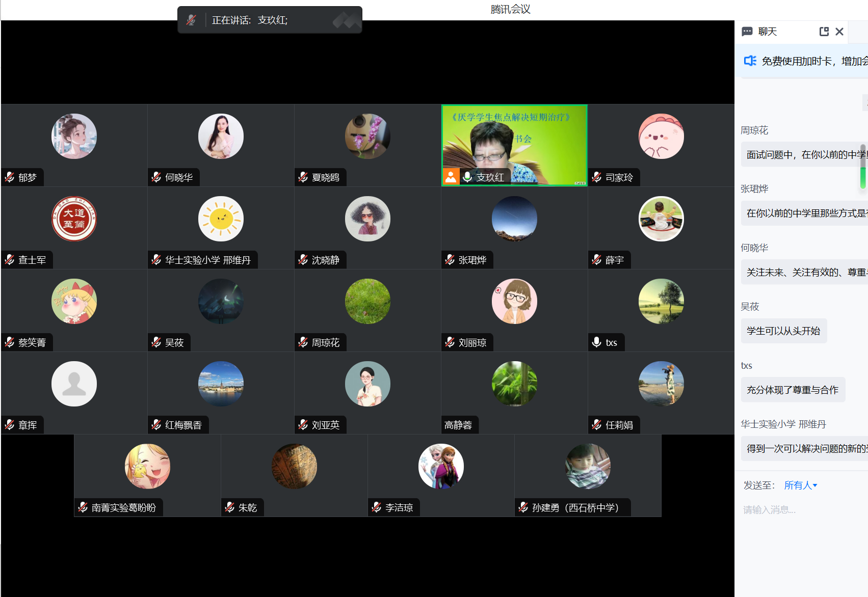Click the muted mic icon for 朱乾
This screenshot has height=597, width=868.
tap(230, 507)
